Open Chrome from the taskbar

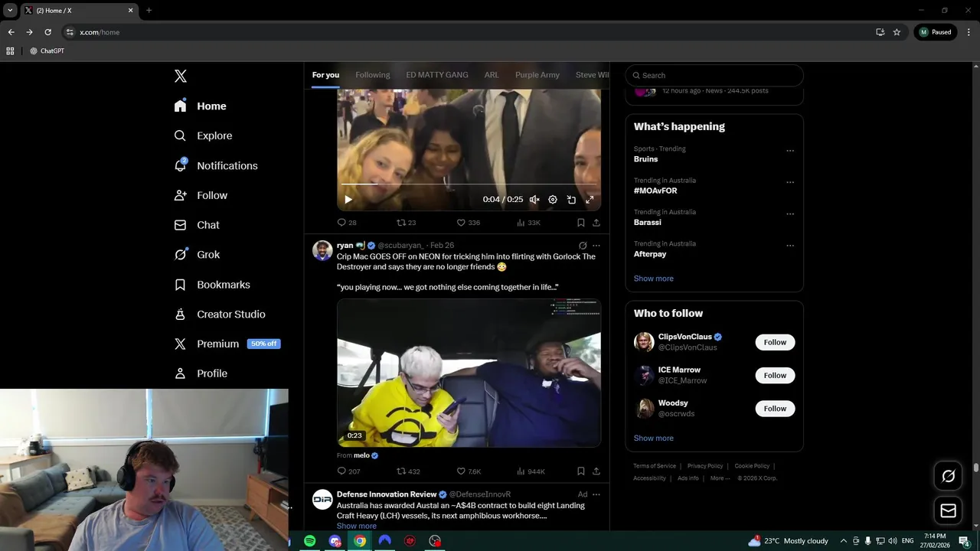tap(360, 541)
